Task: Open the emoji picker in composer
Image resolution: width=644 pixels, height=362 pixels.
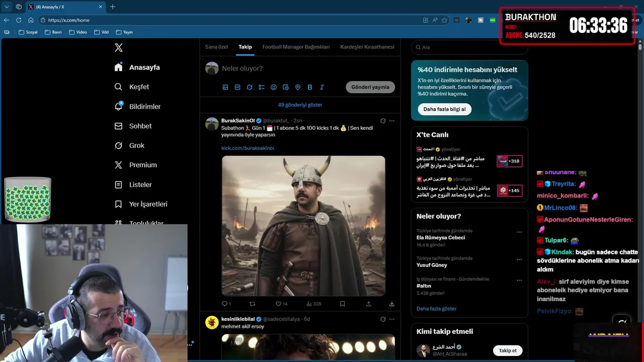Action: 274,87
